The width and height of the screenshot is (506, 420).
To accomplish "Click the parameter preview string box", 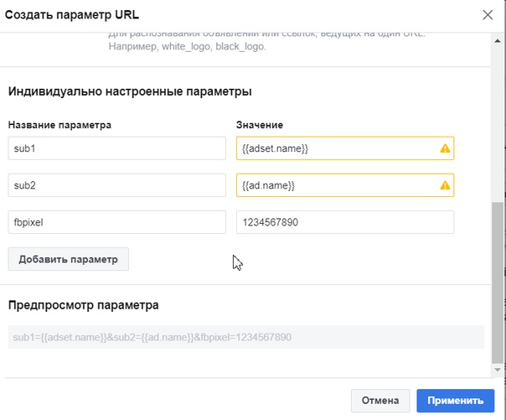I will [246, 337].
